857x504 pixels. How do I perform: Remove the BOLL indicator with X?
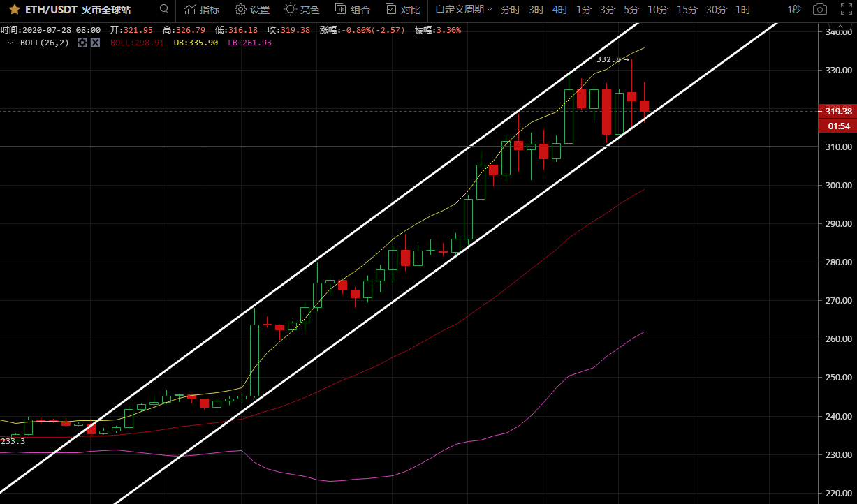coord(95,43)
